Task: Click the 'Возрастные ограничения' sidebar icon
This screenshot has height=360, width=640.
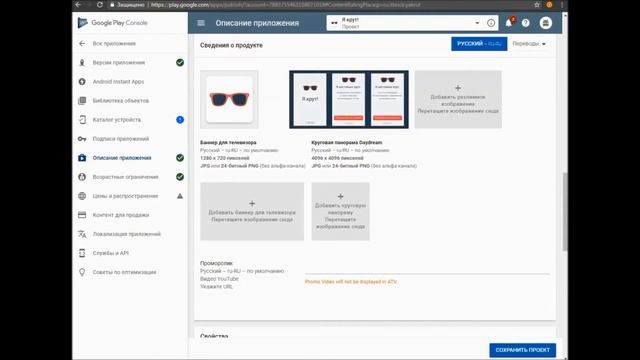Action: (82, 177)
